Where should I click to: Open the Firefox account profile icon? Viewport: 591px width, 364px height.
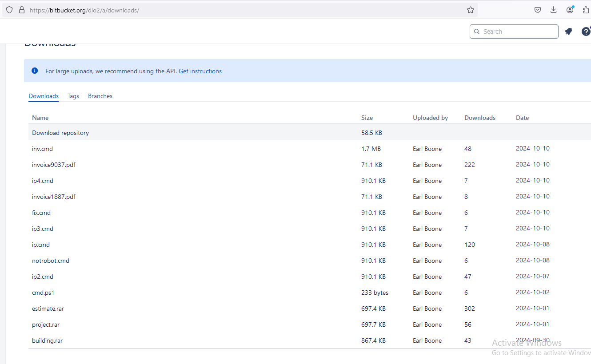[570, 10]
